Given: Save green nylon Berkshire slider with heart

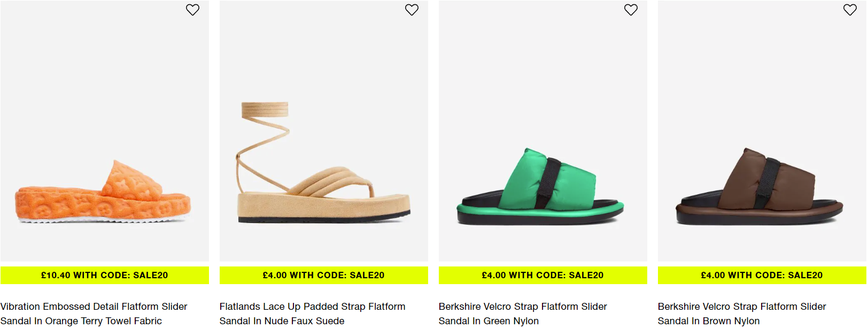Looking at the screenshot, I should click(x=631, y=10).
